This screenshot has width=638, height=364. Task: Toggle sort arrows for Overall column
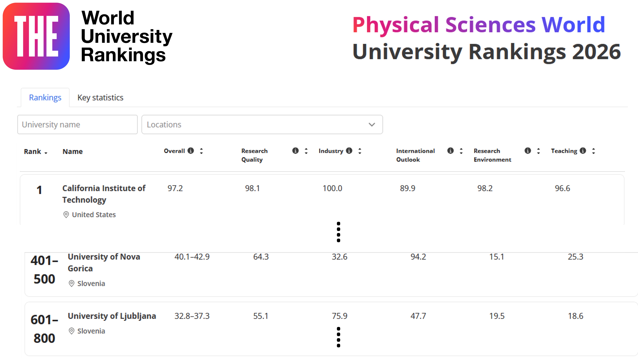coord(201,151)
